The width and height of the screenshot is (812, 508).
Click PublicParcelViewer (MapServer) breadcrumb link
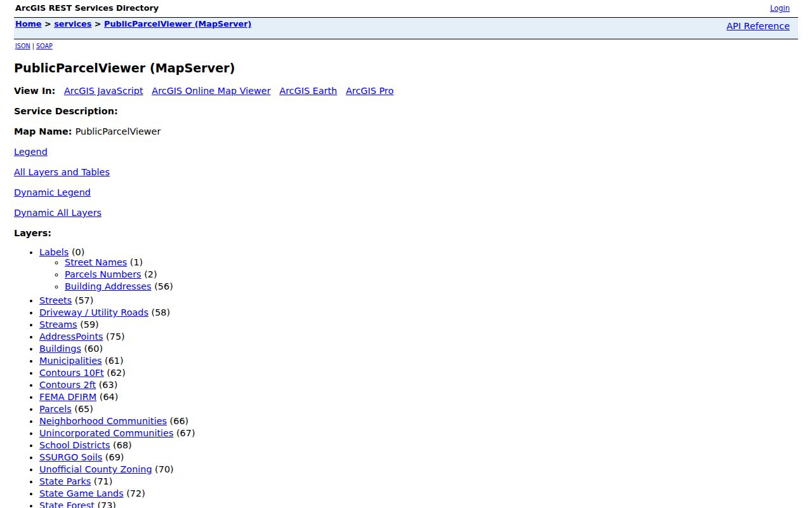[178, 24]
